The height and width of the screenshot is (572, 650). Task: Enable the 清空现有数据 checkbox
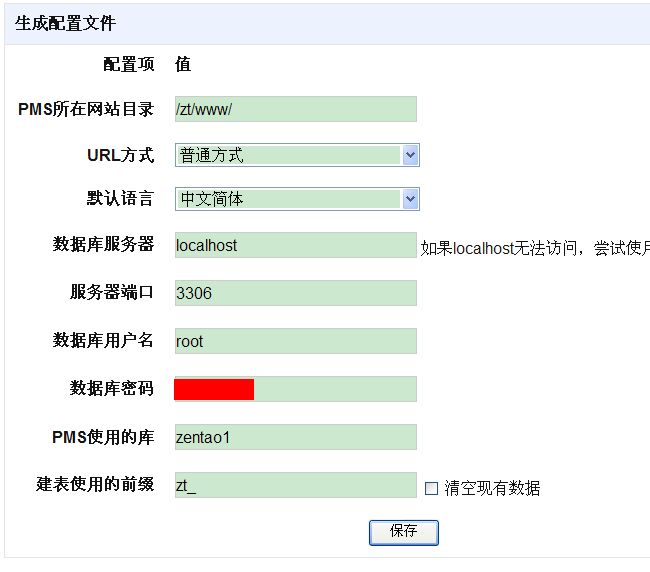[431, 489]
